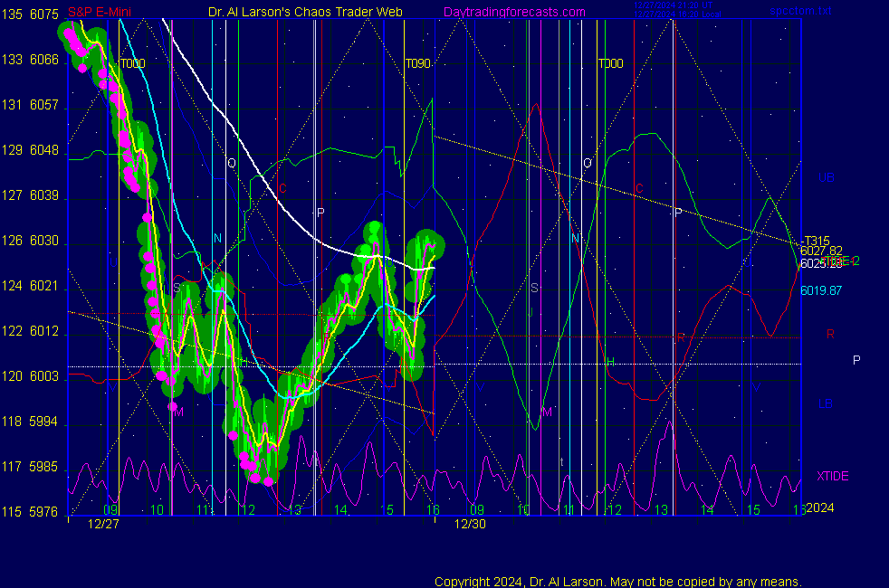
Task: Click the white P label outside chart right
Action: (x=856, y=360)
